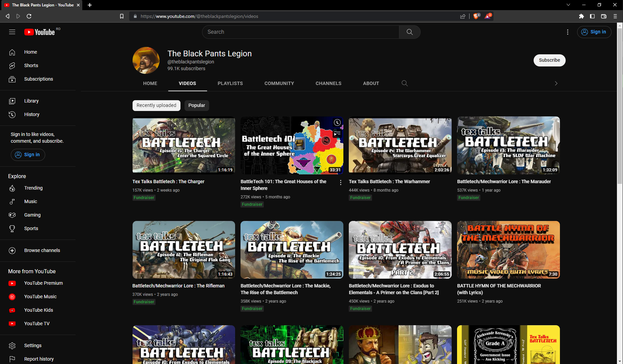Toggle the browser sidebar panel icon
The width and height of the screenshot is (623, 364).
click(592, 16)
